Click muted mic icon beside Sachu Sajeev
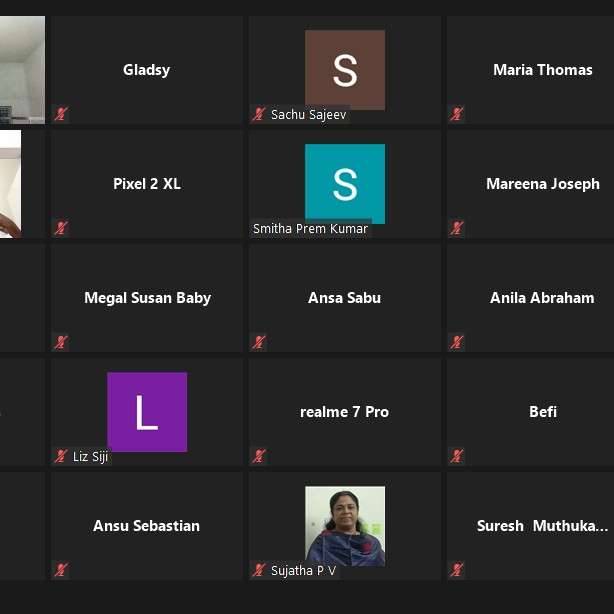Viewport: 614px width, 614px height. click(259, 114)
